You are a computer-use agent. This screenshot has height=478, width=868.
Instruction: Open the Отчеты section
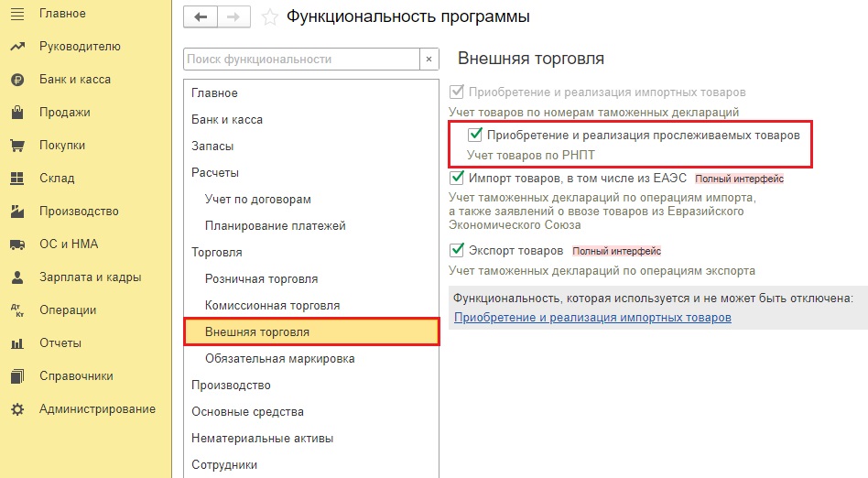pyautogui.click(x=60, y=343)
